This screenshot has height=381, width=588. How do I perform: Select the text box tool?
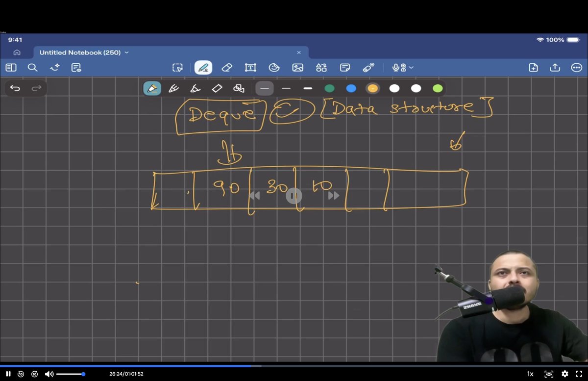pyautogui.click(x=250, y=68)
